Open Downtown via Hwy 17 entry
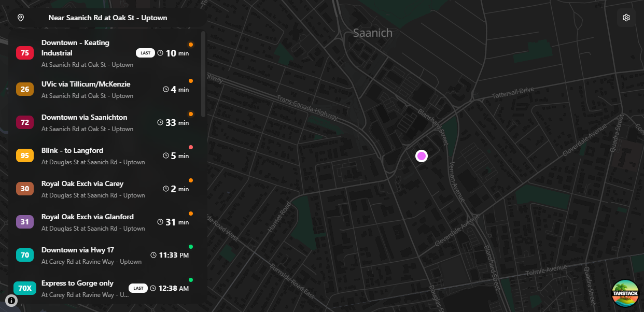Screen dimensions: 644x312 104,256
